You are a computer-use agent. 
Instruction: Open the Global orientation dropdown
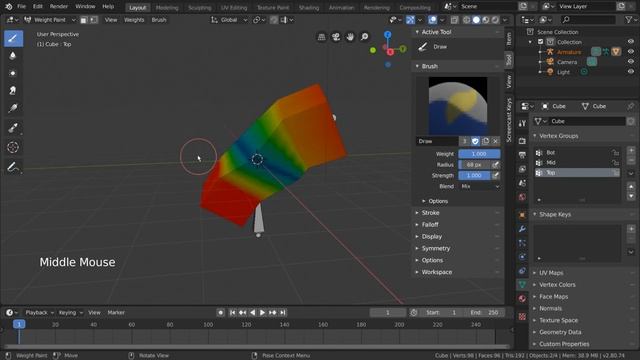[x=229, y=20]
